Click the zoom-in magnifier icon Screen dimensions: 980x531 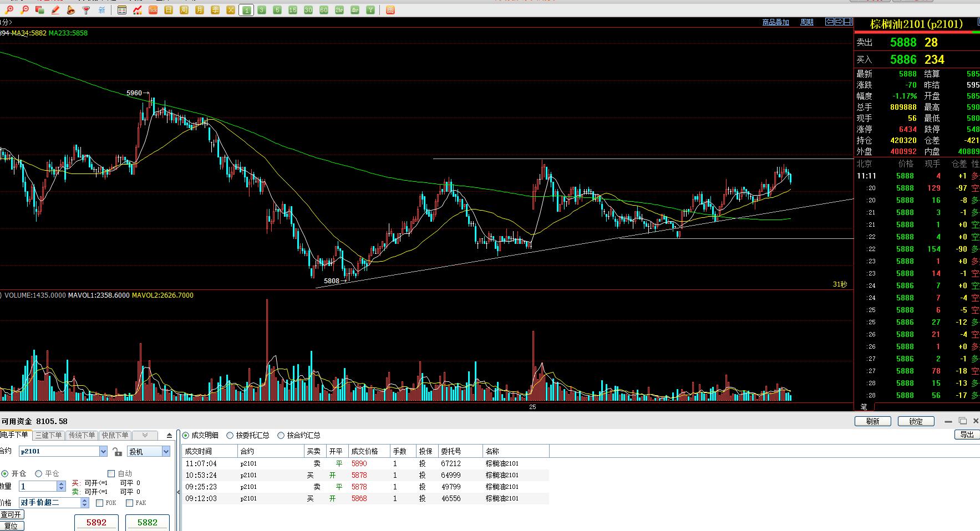pos(9,10)
